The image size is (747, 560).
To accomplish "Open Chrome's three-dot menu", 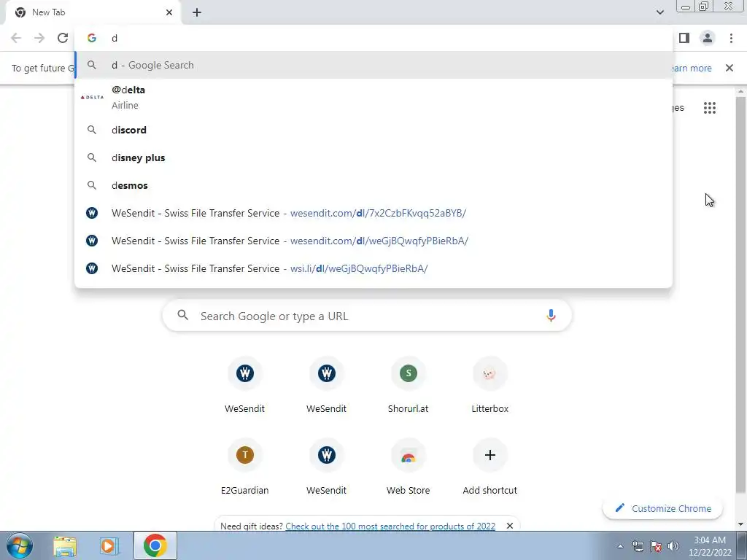I will coord(731,38).
